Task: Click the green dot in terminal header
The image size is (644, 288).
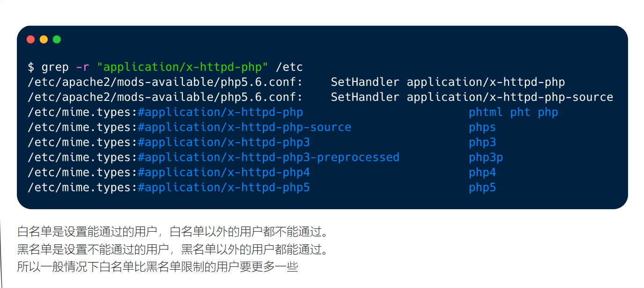Action: pos(57,39)
